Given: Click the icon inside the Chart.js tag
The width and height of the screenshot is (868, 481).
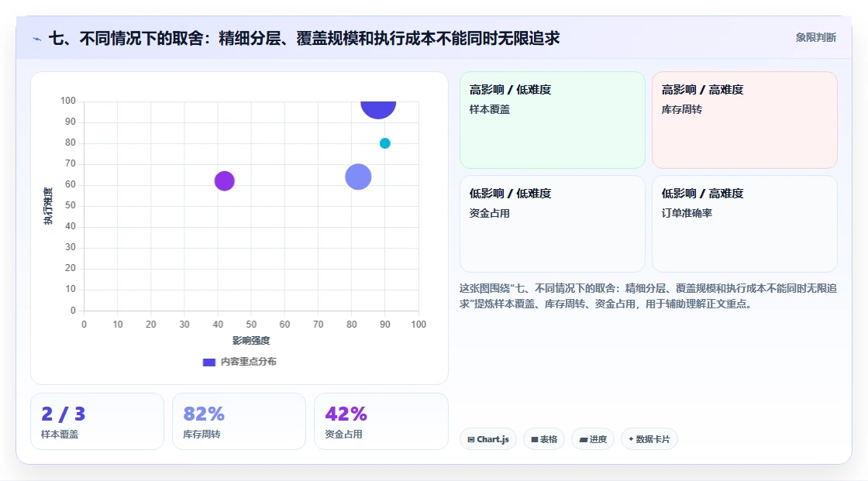Looking at the screenshot, I should [x=471, y=439].
